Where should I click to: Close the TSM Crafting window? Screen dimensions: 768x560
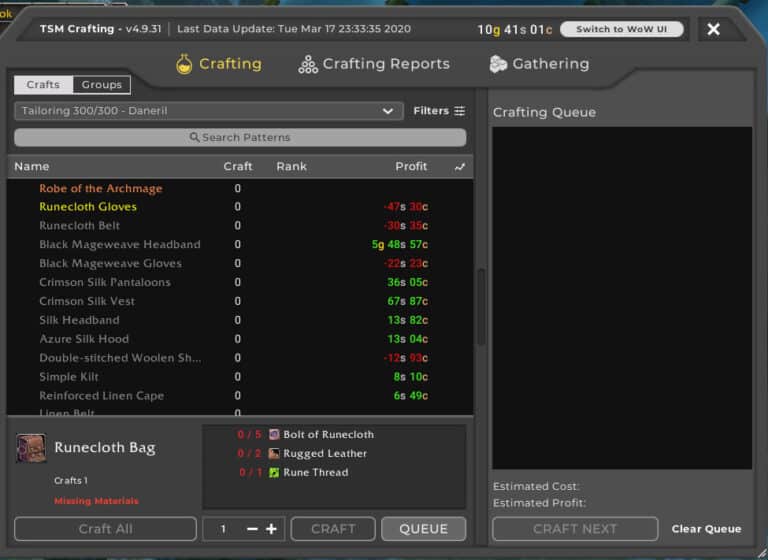click(714, 29)
